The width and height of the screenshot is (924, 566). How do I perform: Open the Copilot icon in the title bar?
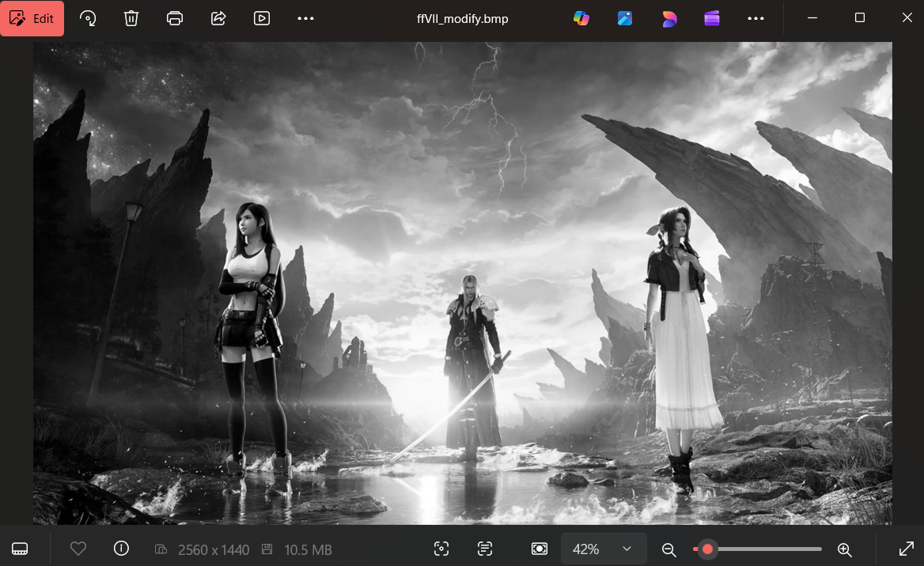tap(581, 18)
